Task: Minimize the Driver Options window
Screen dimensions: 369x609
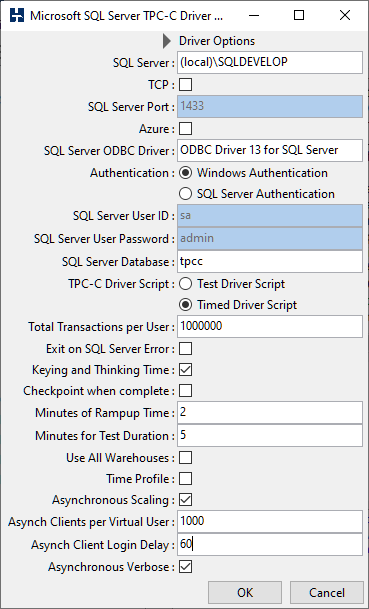Action: click(x=254, y=16)
